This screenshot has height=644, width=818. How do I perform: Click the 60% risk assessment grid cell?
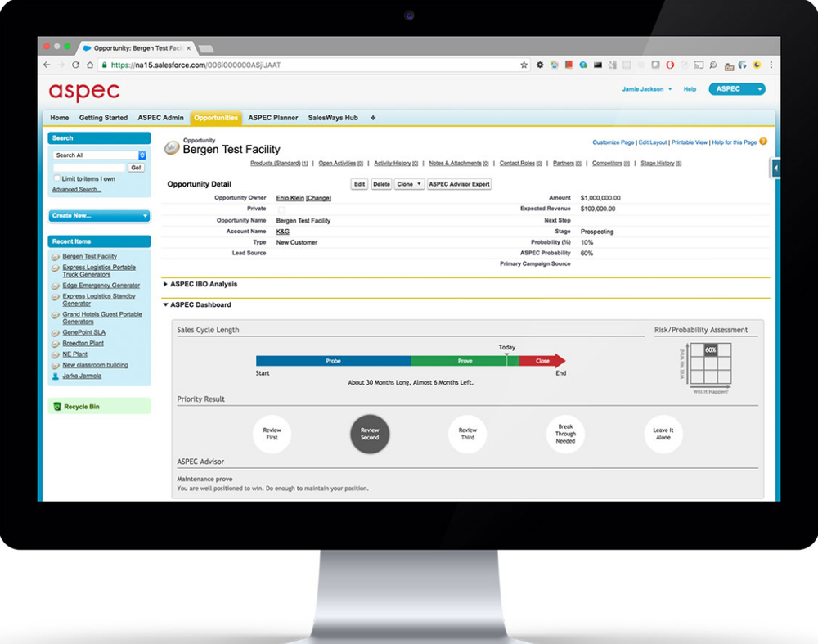coord(711,350)
